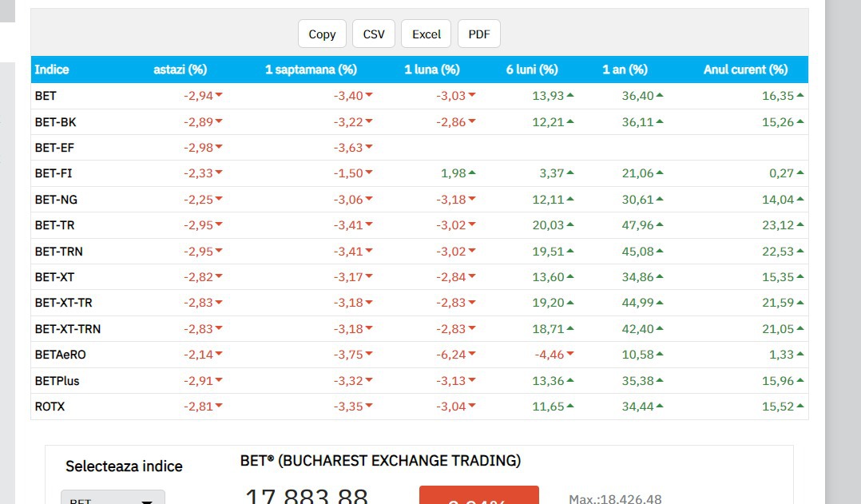
Task: Open the Selecteaza indice dropdown
Action: (x=113, y=498)
